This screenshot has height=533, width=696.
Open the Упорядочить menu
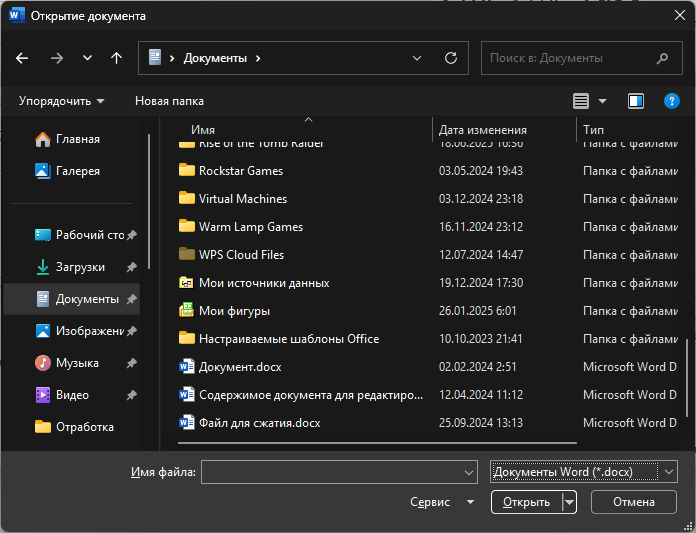(x=61, y=101)
